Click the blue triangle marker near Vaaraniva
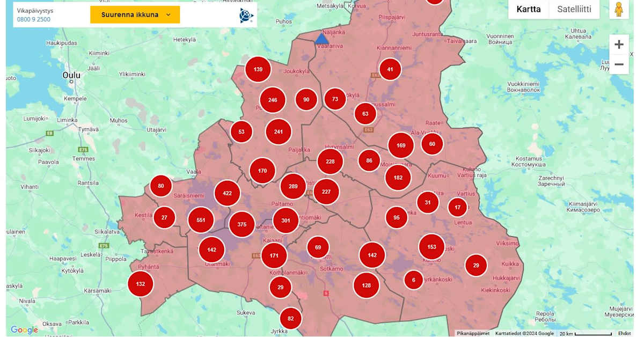 coord(321,39)
